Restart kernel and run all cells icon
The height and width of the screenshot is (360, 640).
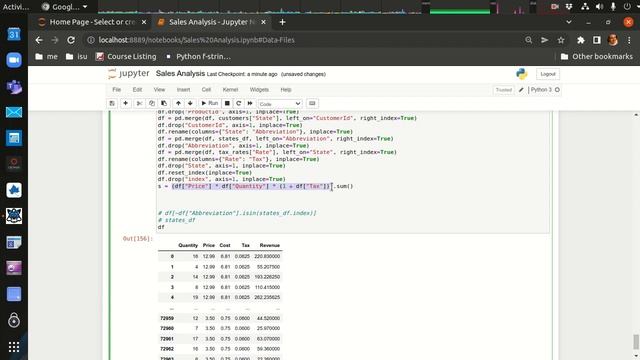250,103
